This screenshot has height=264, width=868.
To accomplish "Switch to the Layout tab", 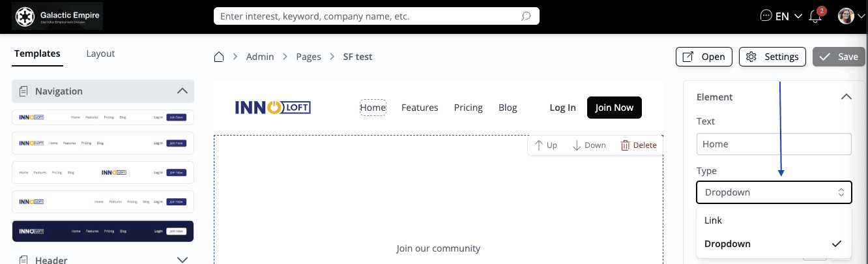I will (x=100, y=53).
